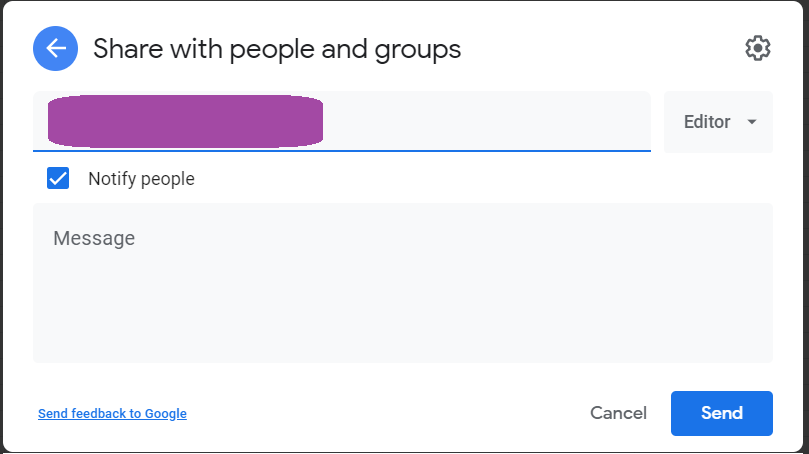Click the caret arrow beside Editor
This screenshot has height=454, width=809.
(x=752, y=122)
